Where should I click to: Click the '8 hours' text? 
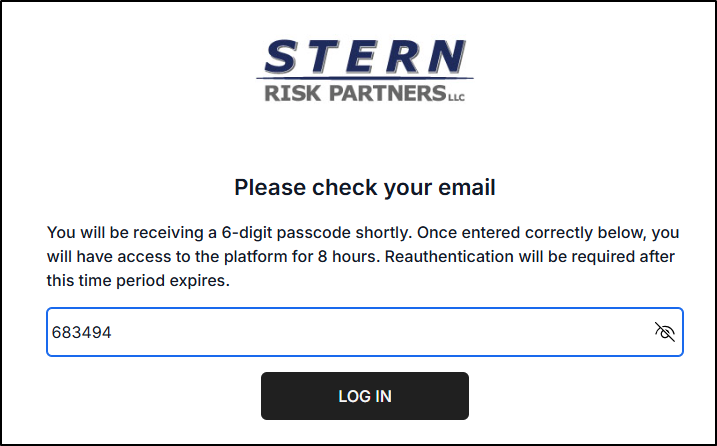click(348, 256)
